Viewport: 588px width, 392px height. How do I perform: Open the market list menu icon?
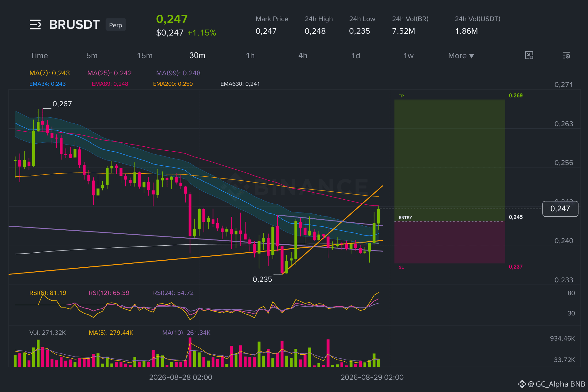36,24
